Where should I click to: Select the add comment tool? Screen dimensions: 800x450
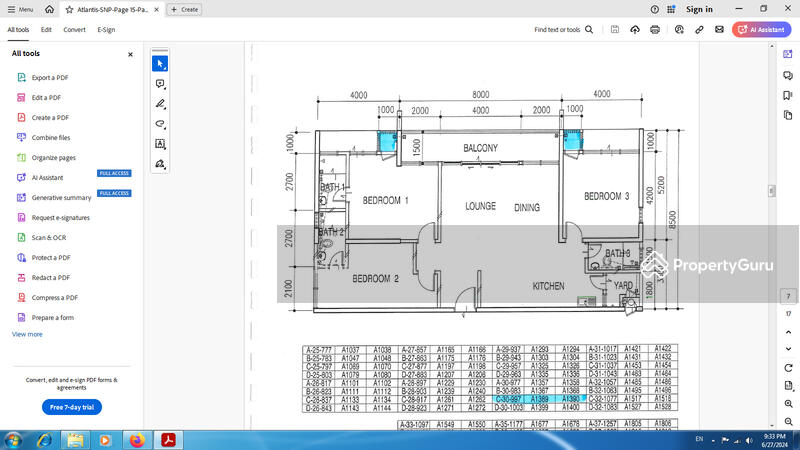tap(160, 84)
